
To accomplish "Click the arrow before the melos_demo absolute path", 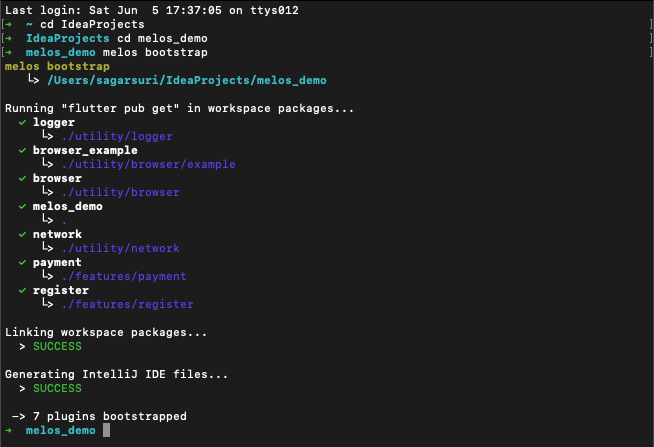I will [33, 79].
